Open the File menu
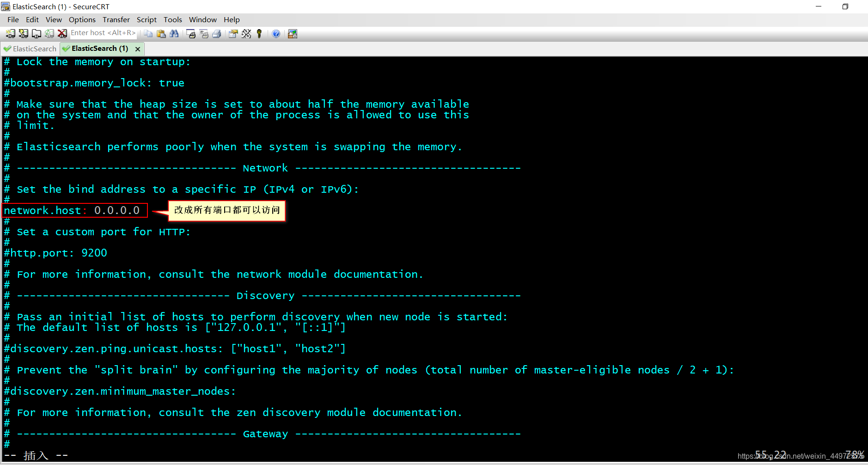The image size is (868, 465). click(13, 19)
